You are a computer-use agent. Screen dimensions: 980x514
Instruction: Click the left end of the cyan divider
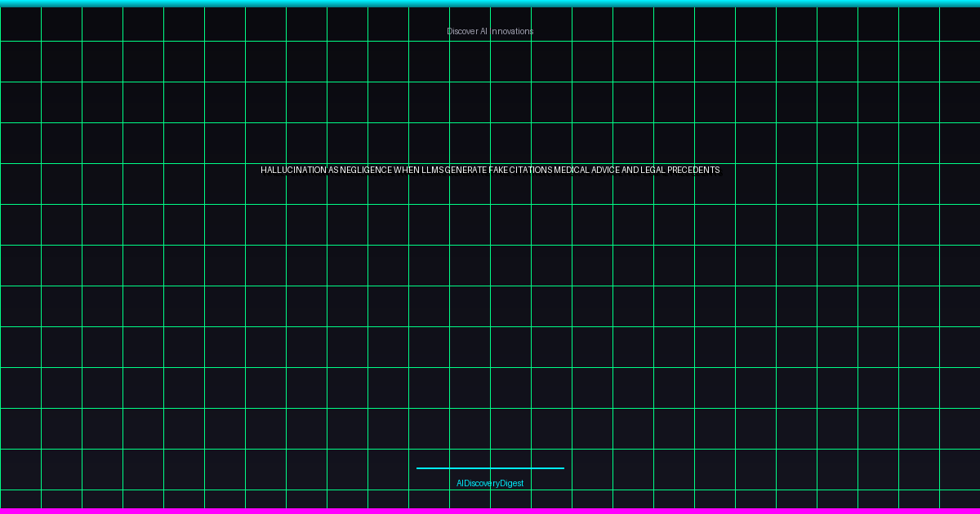coord(419,468)
